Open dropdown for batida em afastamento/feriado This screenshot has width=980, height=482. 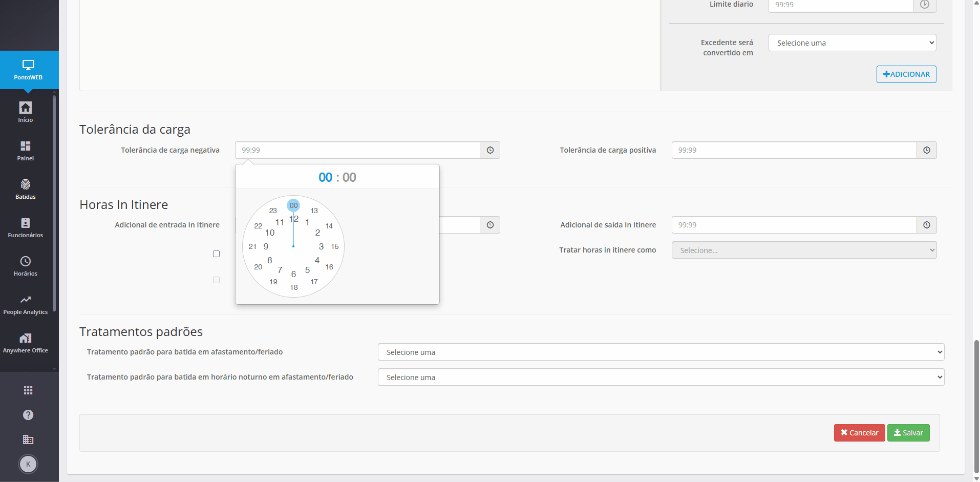click(661, 352)
